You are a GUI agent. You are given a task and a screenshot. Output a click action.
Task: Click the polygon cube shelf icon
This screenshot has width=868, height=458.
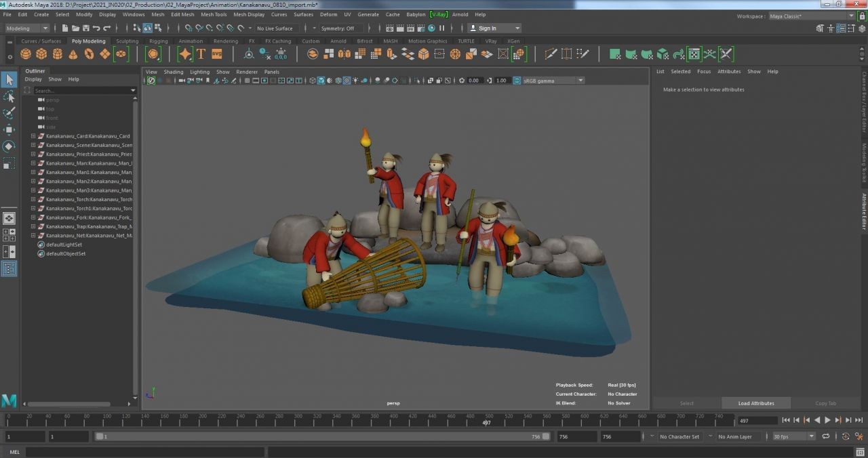tap(41, 54)
